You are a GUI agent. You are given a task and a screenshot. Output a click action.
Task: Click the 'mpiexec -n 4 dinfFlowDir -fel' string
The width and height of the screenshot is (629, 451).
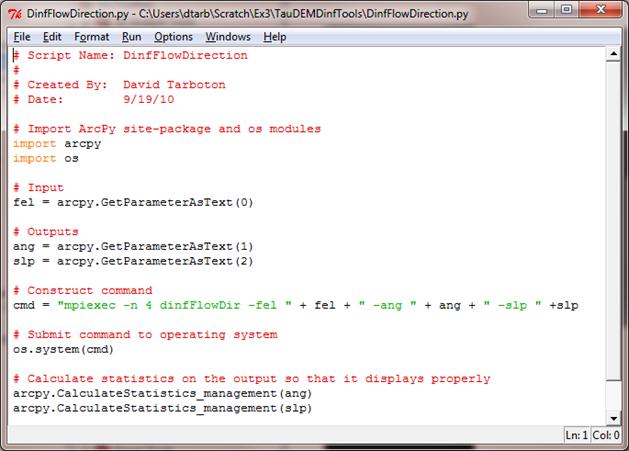tap(174, 305)
